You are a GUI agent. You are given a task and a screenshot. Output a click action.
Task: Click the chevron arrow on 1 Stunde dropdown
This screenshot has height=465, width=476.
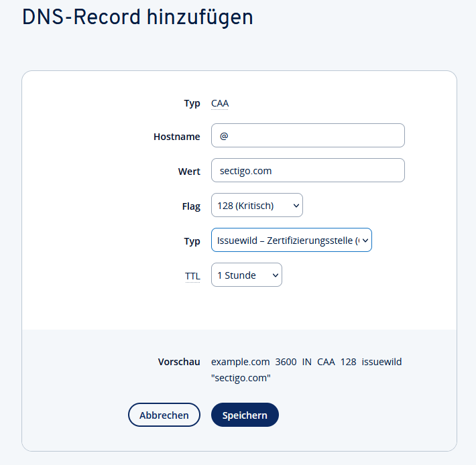coord(276,275)
